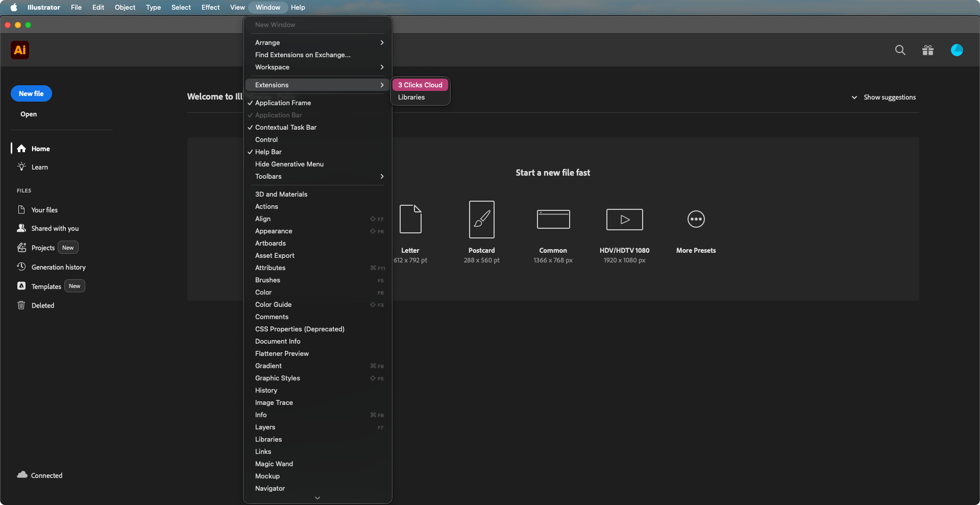The image size is (980, 505).
Task: Open the Apple menu
Action: pyautogui.click(x=14, y=7)
